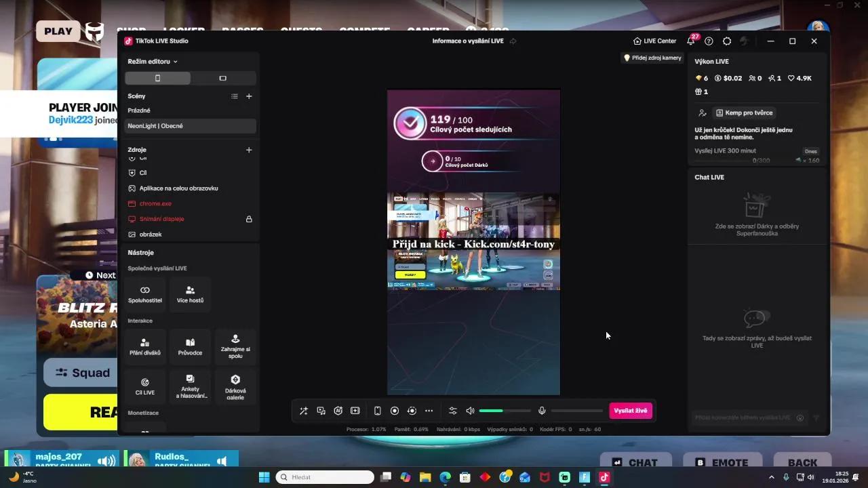Adjust the green speaker volume slider
Viewport: 868px width, 488px height.
click(505, 411)
